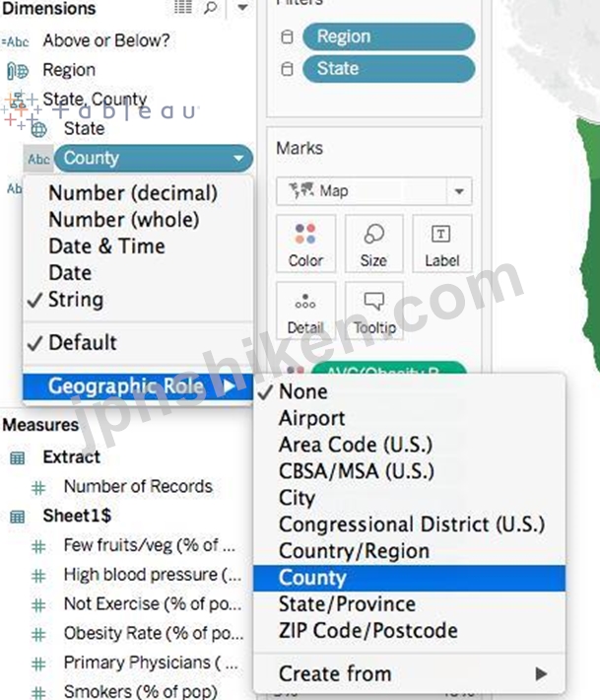
Task: Click the =Abc icon for Above or Below?
Action: tap(15, 42)
